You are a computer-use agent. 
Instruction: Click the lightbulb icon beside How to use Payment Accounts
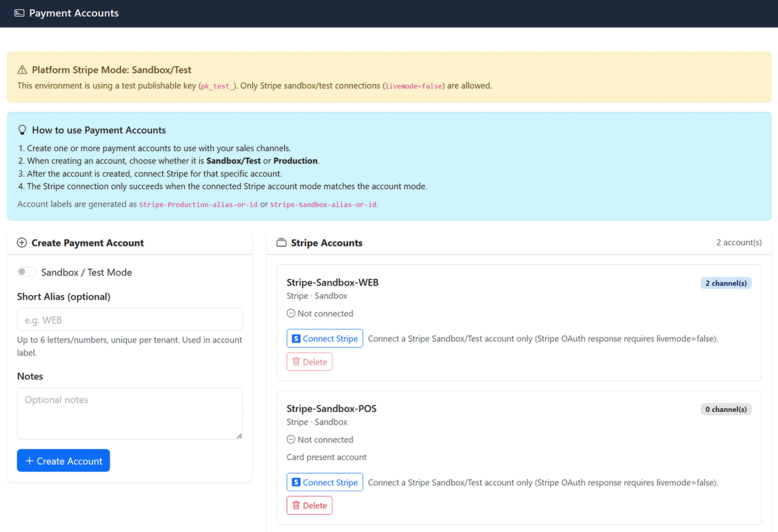tap(22, 130)
